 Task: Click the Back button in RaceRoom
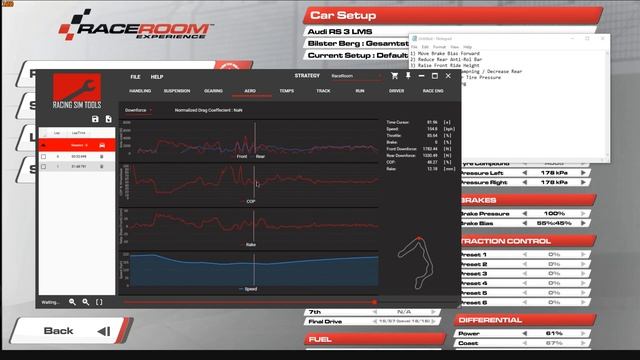pos(67,331)
